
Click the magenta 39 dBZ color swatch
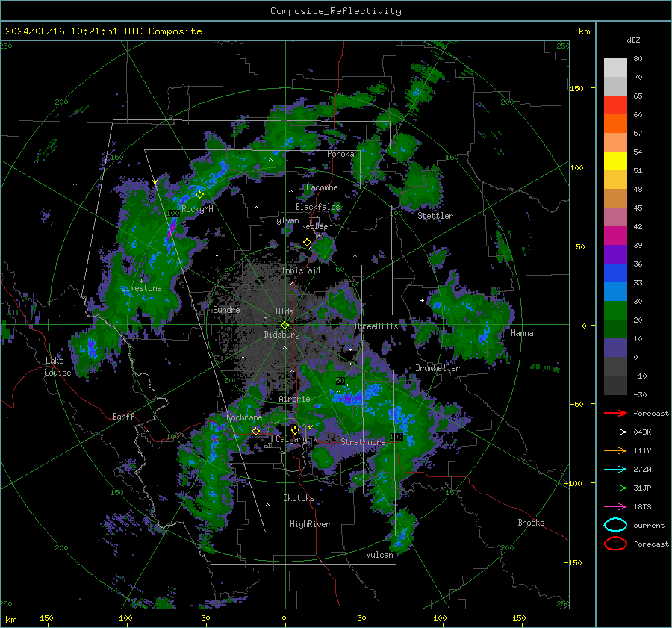615,236
